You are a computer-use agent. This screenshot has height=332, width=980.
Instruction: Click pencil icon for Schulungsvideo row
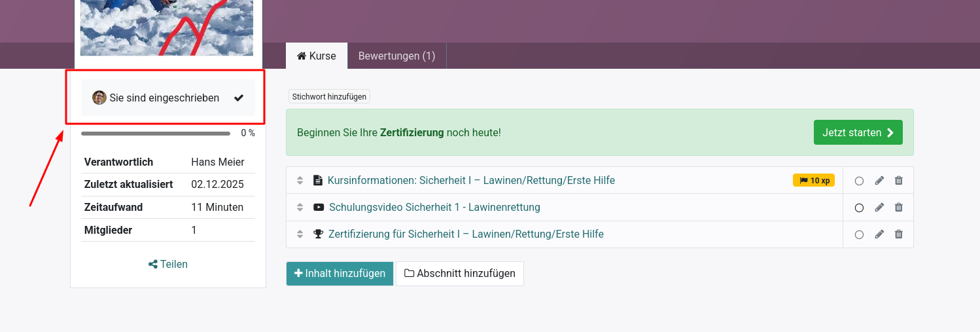coord(879,208)
